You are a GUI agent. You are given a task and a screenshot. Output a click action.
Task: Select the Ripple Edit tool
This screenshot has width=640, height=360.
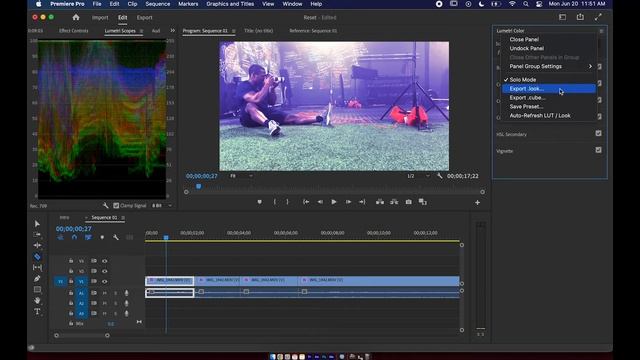click(37, 245)
